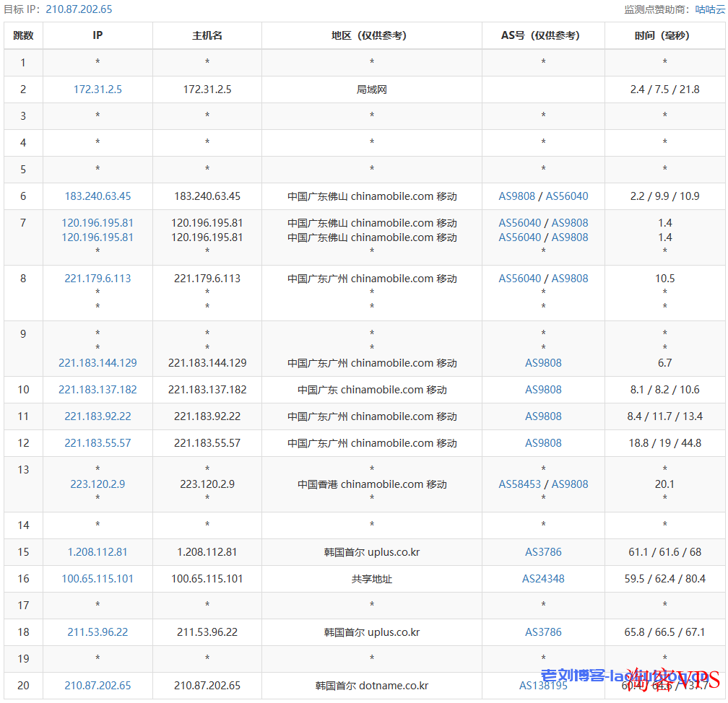The width and height of the screenshot is (728, 703).
Task: Open IP link 221.183.144.129
Action: point(97,363)
